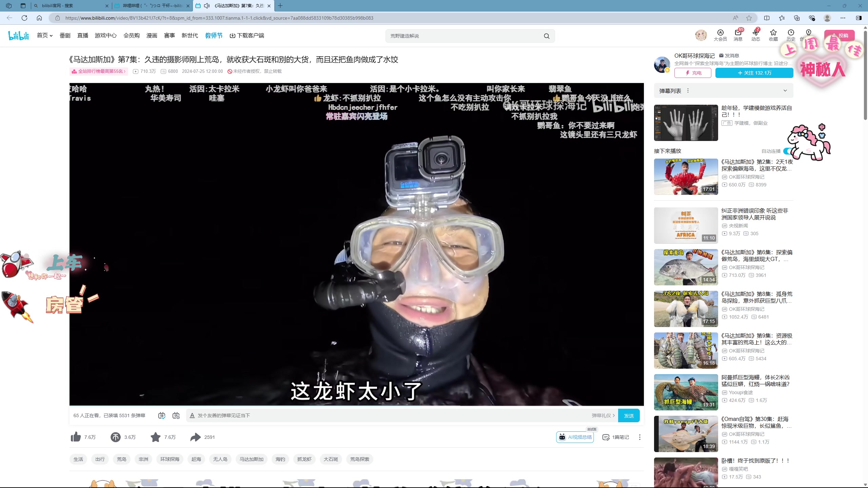This screenshot has height=488, width=868.
Task: Open 马达加斯加 第8集 video title
Action: [757, 297]
